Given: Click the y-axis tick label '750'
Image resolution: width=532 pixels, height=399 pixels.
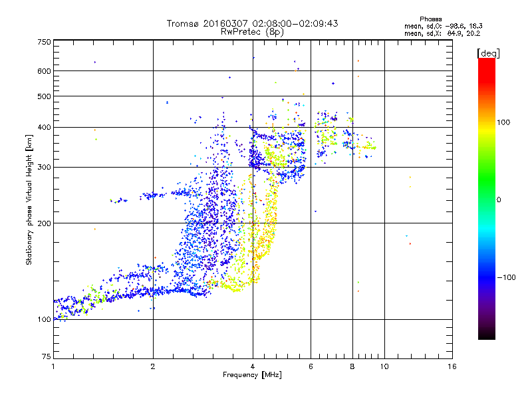Looking at the screenshot, I should tap(44, 42).
